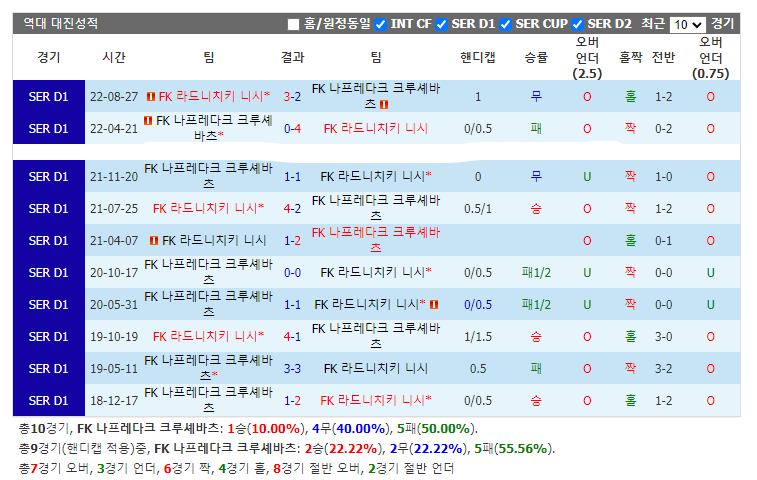The height and width of the screenshot is (480, 757).
Task: Uncheck the SER D1 filter checkbox
Action: tap(441, 25)
